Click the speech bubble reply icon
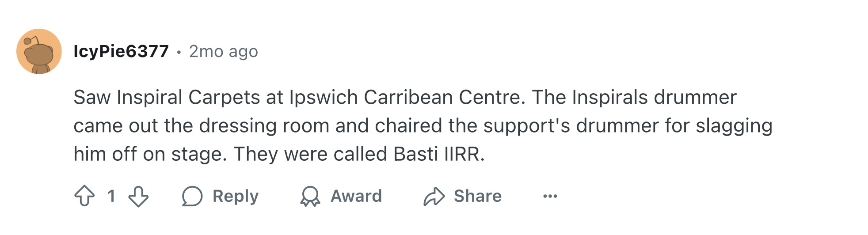868x235 pixels. pos(192,196)
